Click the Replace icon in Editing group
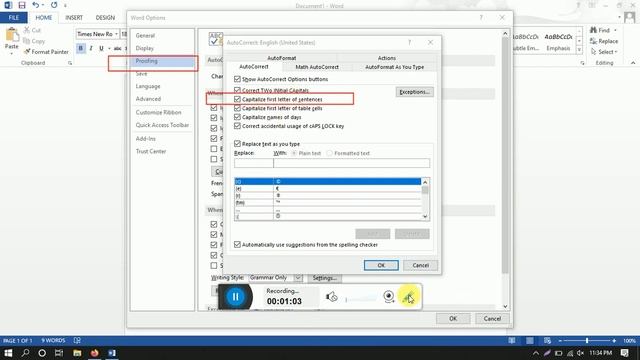This screenshot has width=640, height=360. pyautogui.click(x=593, y=41)
